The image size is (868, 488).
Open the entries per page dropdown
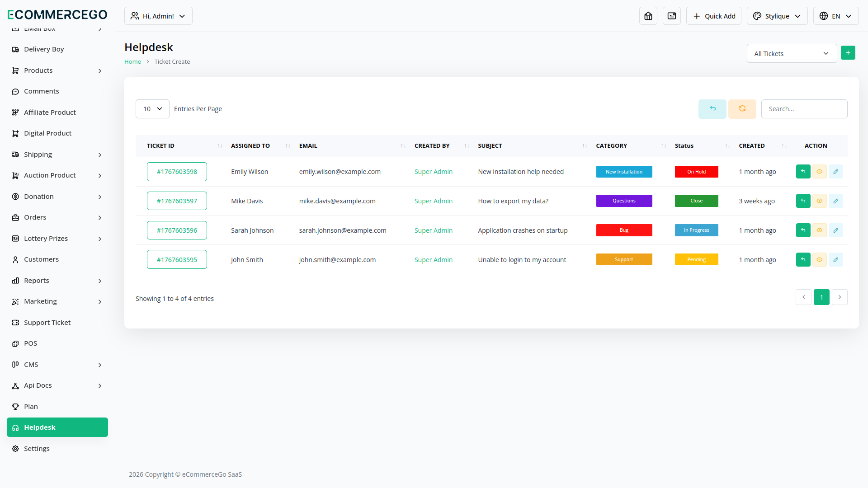(x=152, y=109)
